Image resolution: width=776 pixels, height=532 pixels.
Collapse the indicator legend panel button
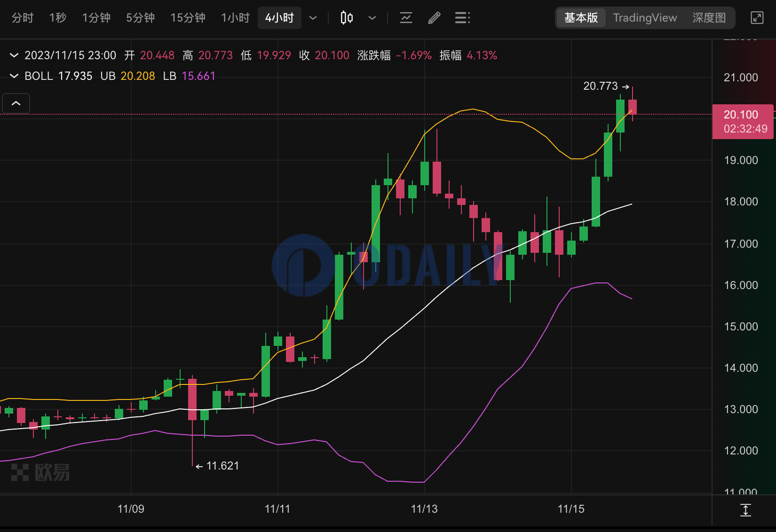16,103
